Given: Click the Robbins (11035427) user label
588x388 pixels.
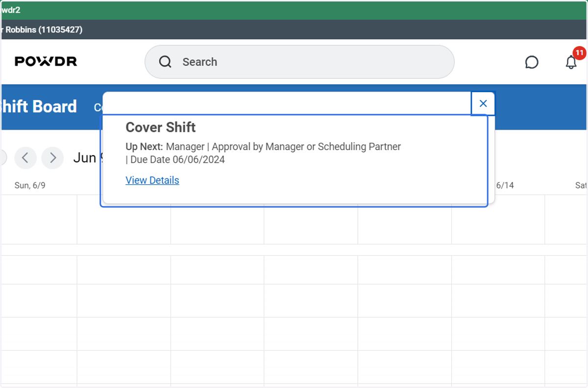Looking at the screenshot, I should click(x=42, y=29).
